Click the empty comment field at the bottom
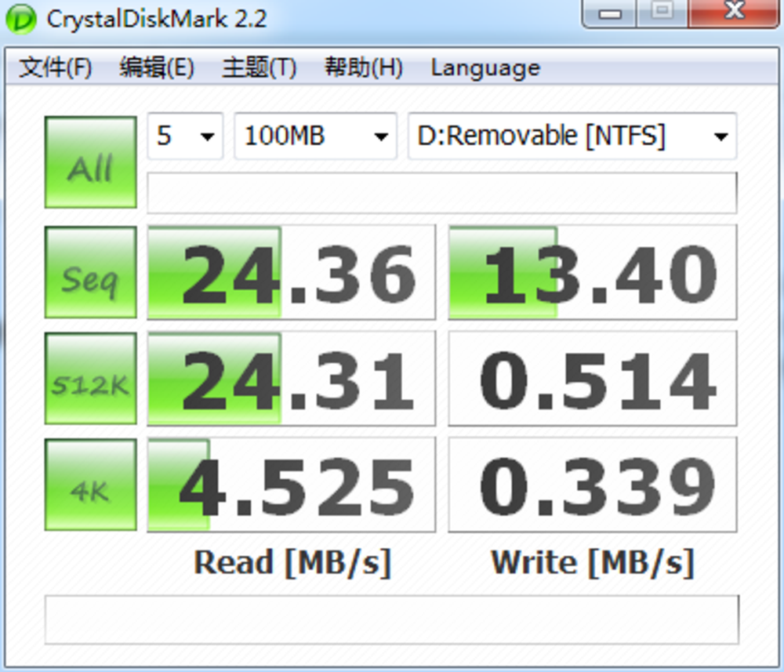 coord(392,619)
